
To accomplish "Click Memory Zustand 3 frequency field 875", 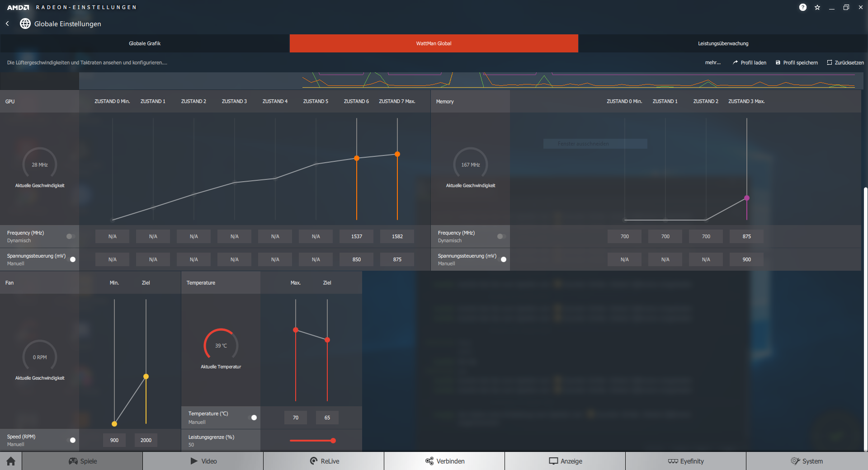I will coord(747,236).
